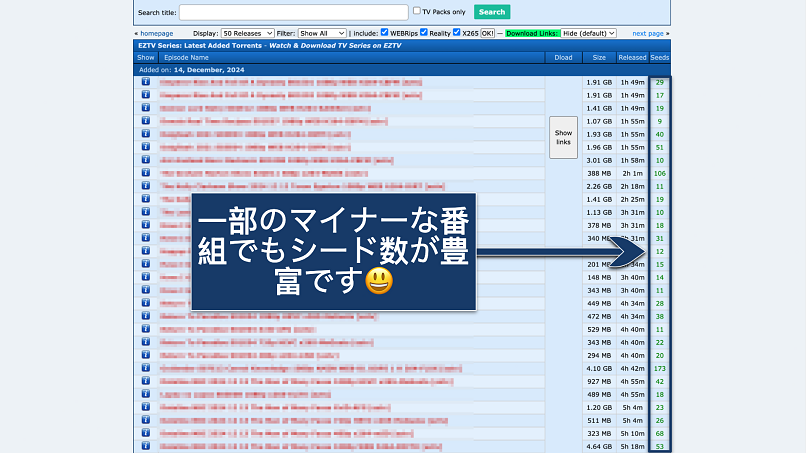Viewport: 806px width, 453px height.
Task: Open info icon in 343 MB row with 22 seeds
Action: point(145,342)
